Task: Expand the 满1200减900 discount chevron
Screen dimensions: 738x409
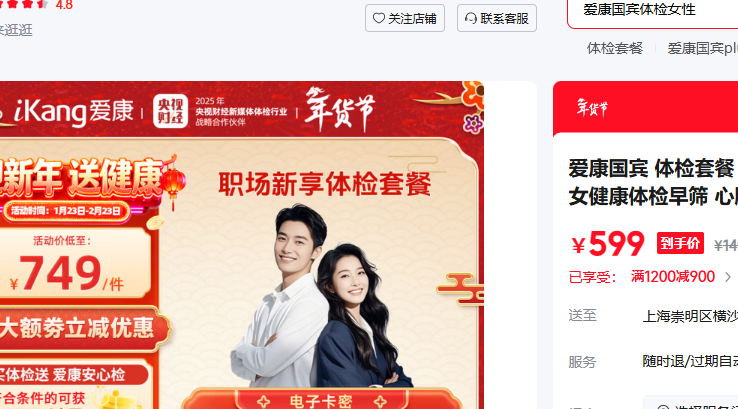Action: coord(728,277)
